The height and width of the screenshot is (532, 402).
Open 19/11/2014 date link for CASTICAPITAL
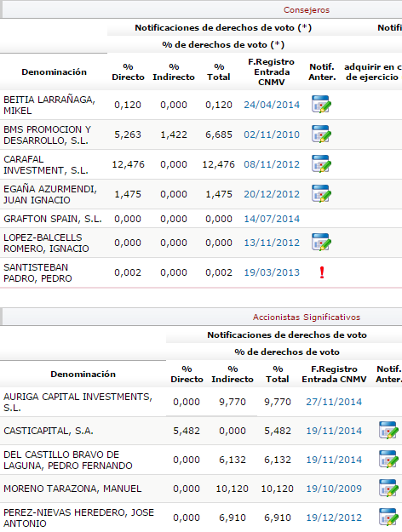pyautogui.click(x=334, y=431)
